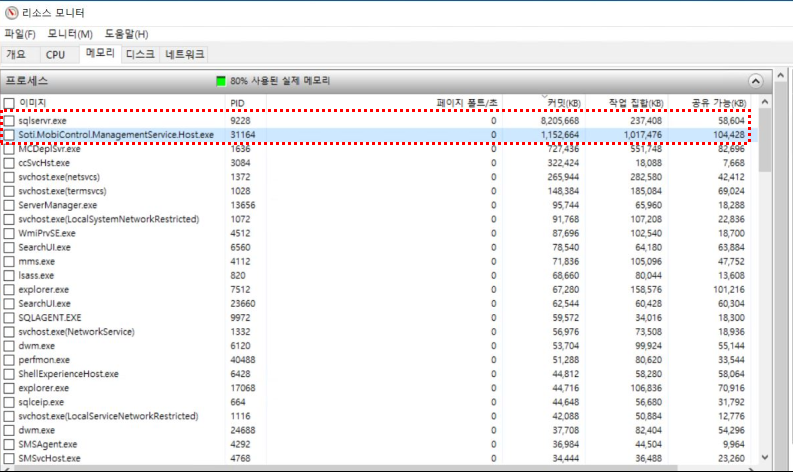
Task: Open the 도움말(H) menu
Action: click(127, 34)
